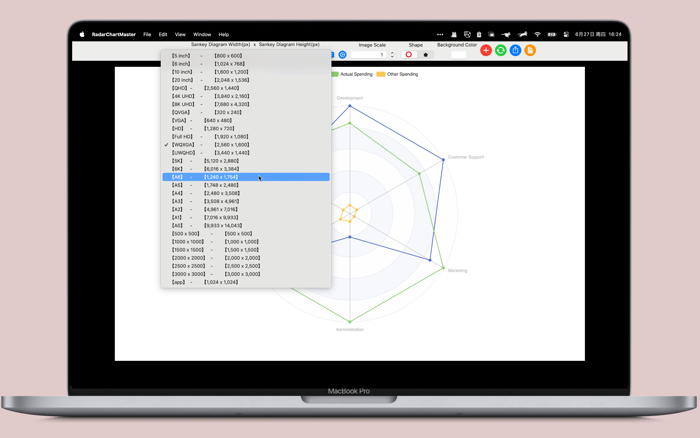The image size is (700, 438).
Task: Click the Customer Support axis label
Action: click(x=466, y=157)
